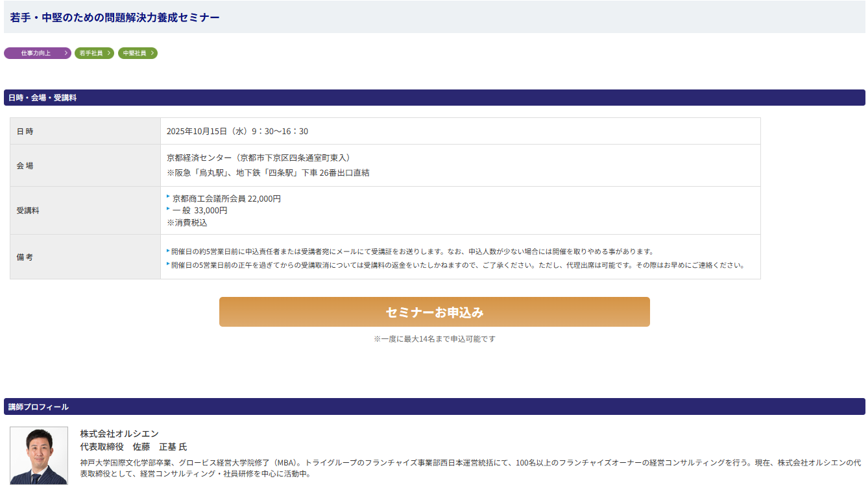Click the bullet before 開催日の5営業日前の正午 note

168,264
